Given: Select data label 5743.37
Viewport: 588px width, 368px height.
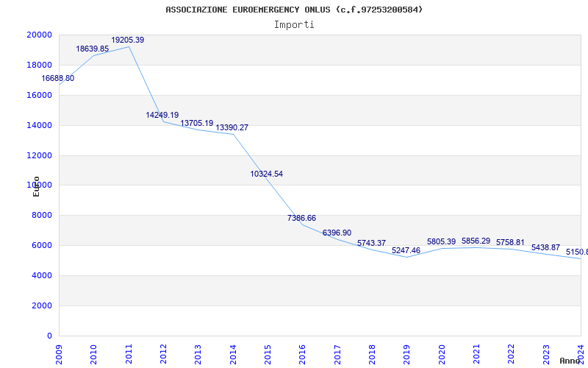Looking at the screenshot, I should tap(371, 244).
